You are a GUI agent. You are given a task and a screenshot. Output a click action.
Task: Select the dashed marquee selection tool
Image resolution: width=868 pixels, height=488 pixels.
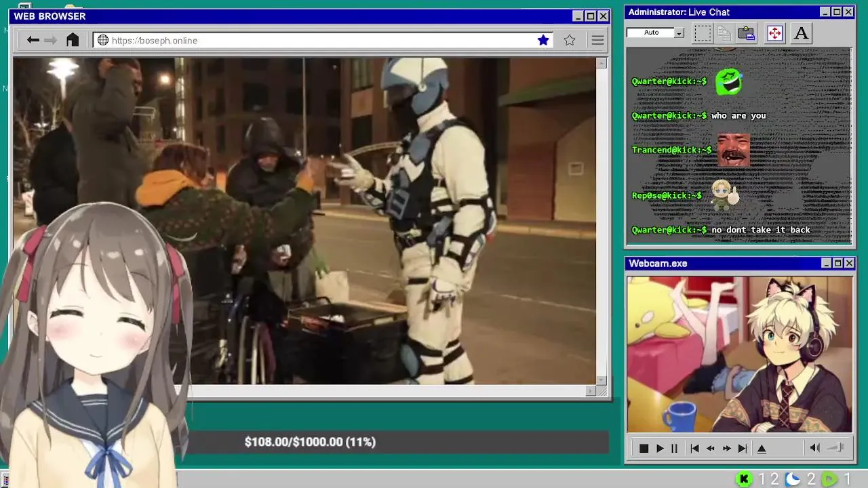coord(703,33)
